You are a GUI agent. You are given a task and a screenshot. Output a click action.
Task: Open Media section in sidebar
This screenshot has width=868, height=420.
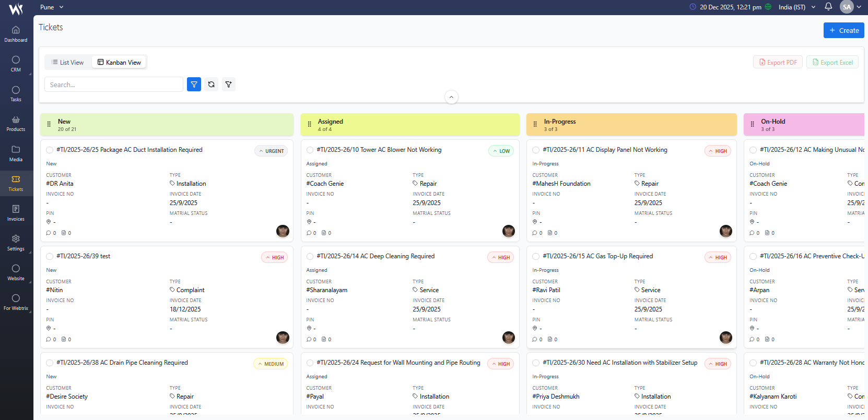click(16, 153)
